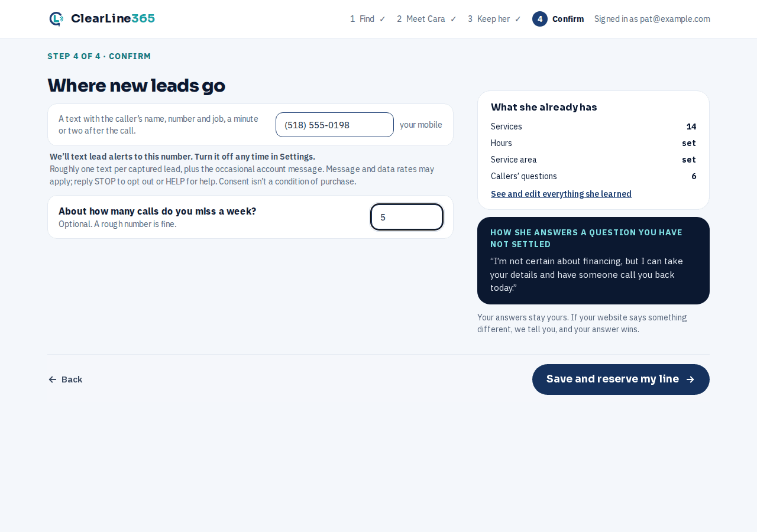
Task: Click 'STEP 4 OF 4 · CONFIRM' label
Action: pos(99,56)
